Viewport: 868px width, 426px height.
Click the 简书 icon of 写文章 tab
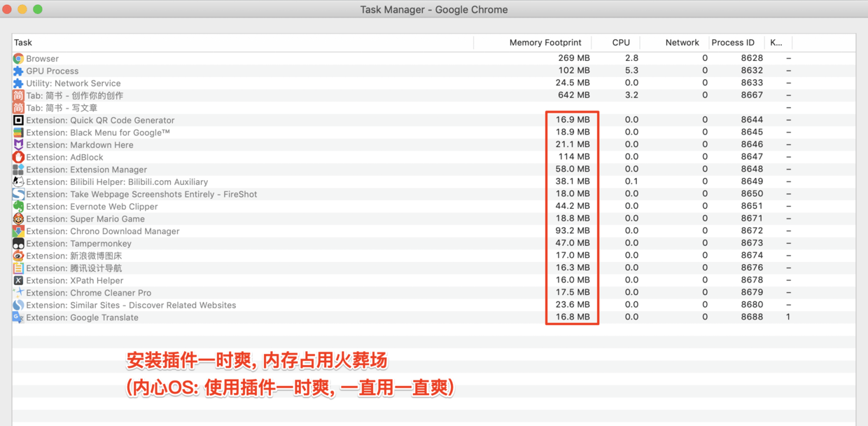[18, 108]
